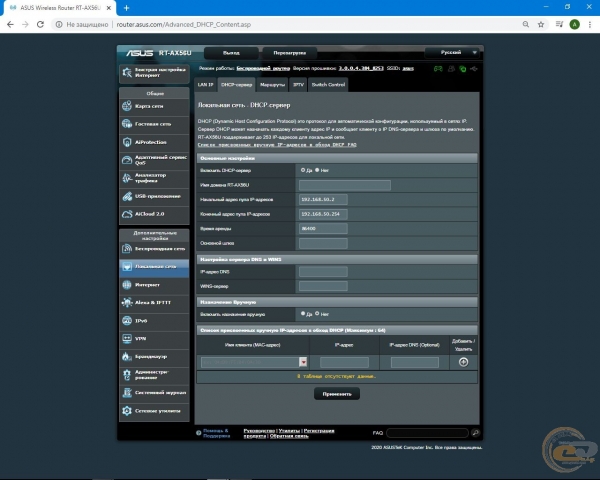Open Wireless network (Беспроводная сеть) settings
The image size is (600, 480).
pyautogui.click(x=154, y=249)
